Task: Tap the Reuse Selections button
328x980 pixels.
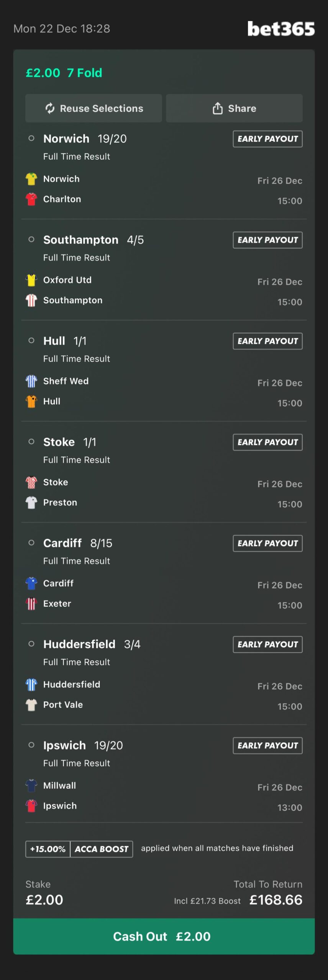Action: [x=93, y=108]
